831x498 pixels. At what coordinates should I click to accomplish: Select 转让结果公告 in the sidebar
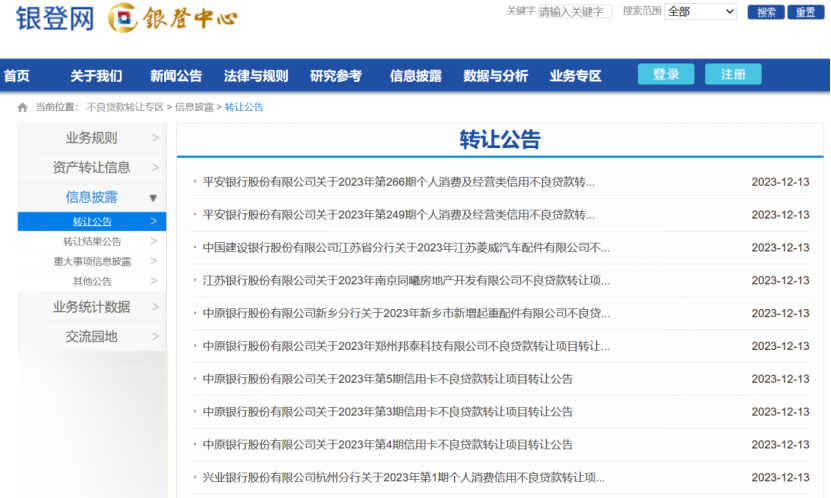[92, 242]
